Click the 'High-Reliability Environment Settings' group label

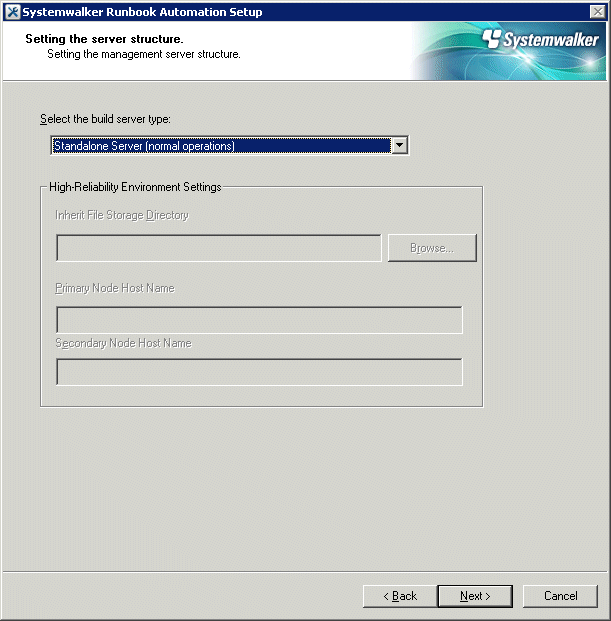coord(135,187)
